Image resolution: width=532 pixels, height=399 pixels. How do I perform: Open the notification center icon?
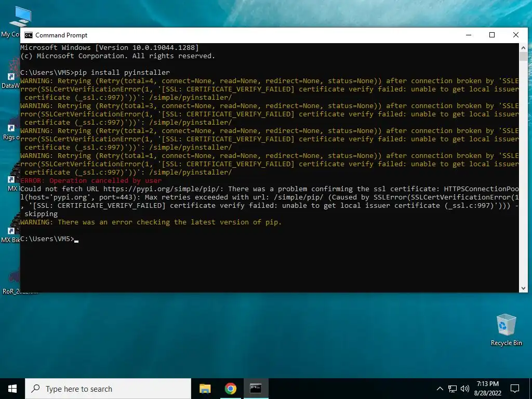tap(515, 389)
